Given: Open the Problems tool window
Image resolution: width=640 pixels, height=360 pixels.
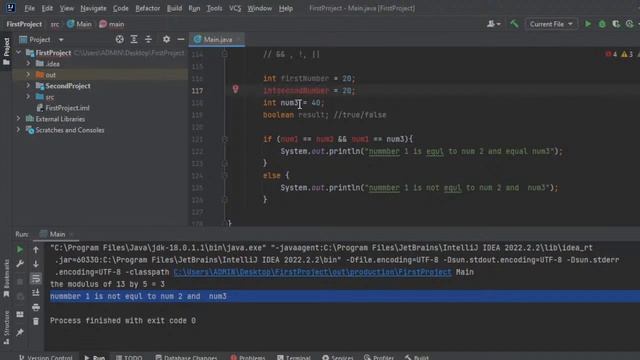Looking at the screenshot, I should point(248,357).
